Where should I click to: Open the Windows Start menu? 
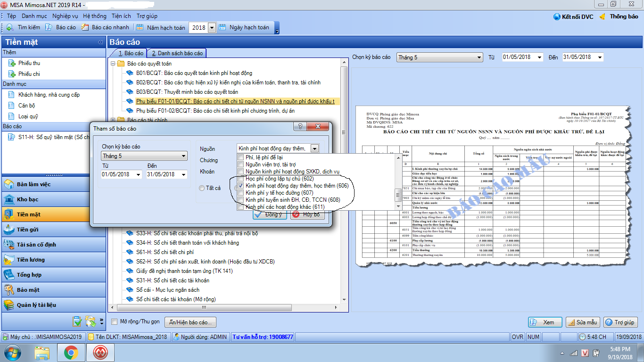(x=12, y=353)
